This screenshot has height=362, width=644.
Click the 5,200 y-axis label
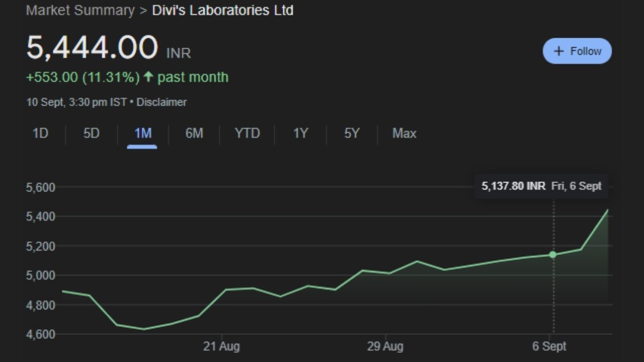pos(40,246)
